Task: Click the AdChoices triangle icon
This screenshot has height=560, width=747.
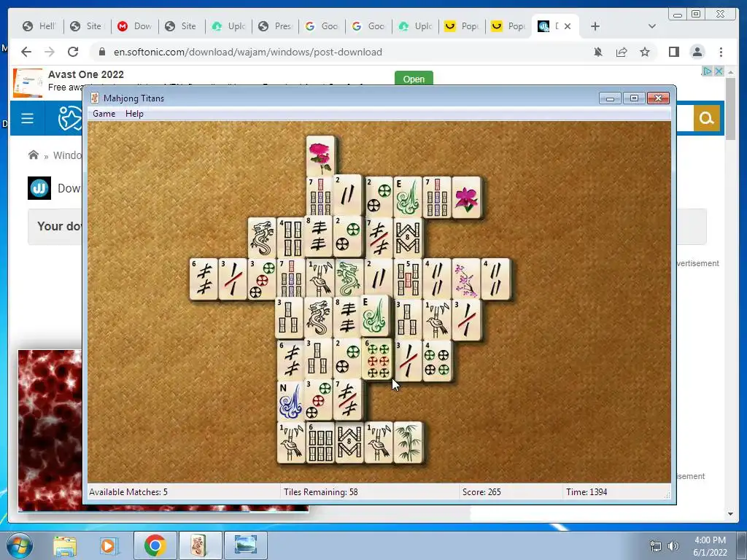Action: [708, 71]
